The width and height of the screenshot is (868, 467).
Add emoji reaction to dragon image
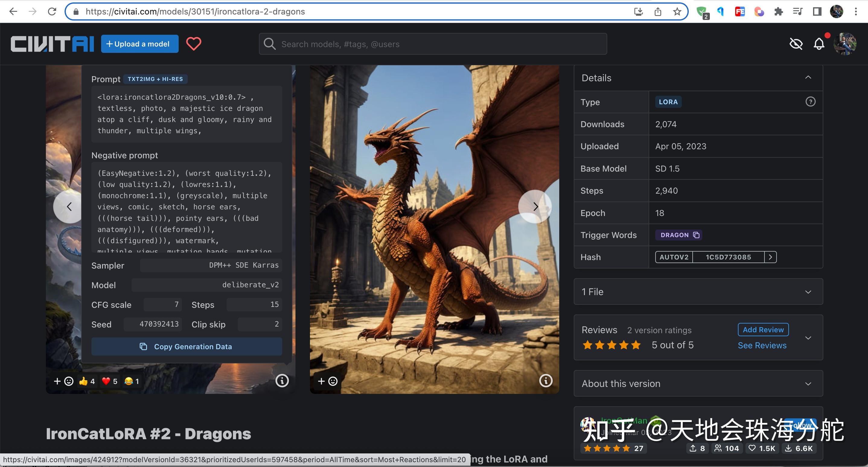[327, 381]
